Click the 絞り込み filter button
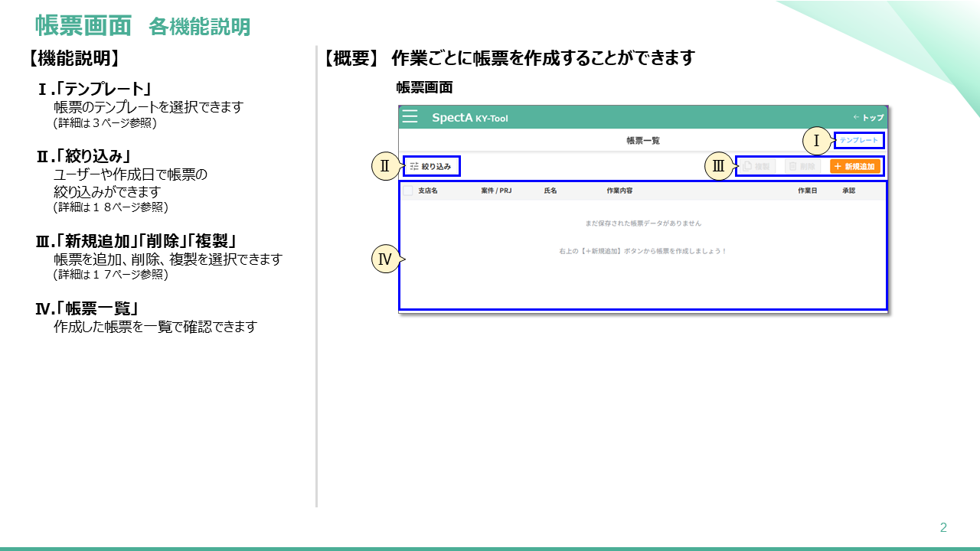This screenshot has height=551, width=980. pos(431,166)
